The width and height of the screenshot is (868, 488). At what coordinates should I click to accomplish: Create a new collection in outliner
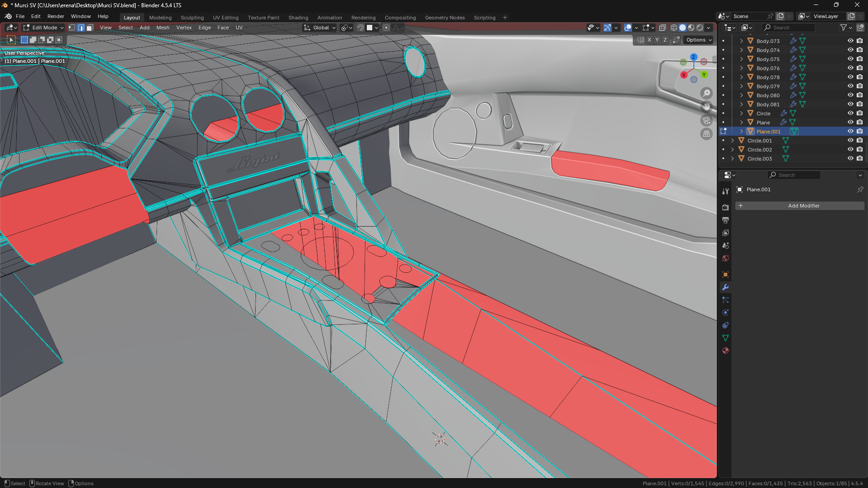860,28
